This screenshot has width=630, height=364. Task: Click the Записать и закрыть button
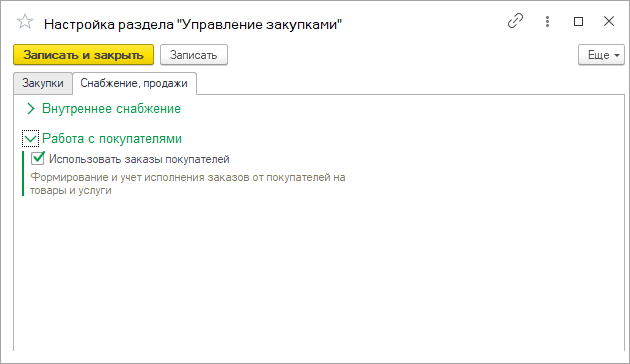tap(84, 55)
